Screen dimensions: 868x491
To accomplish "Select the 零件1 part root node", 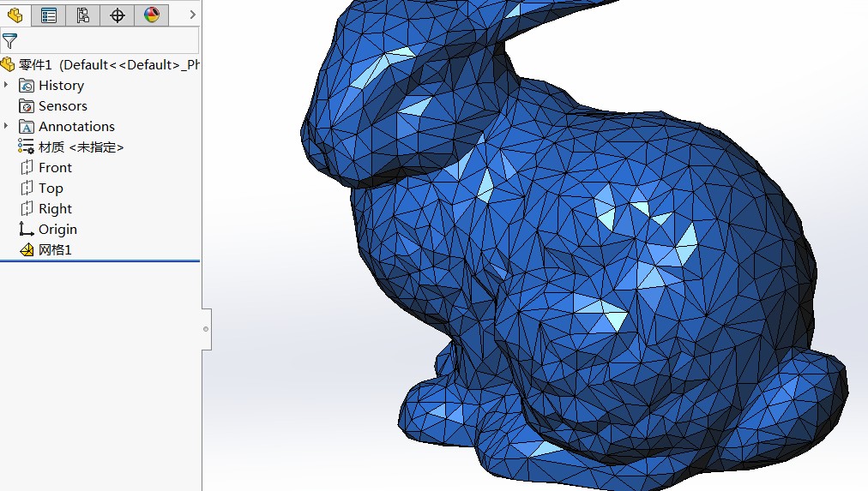I will click(x=109, y=64).
